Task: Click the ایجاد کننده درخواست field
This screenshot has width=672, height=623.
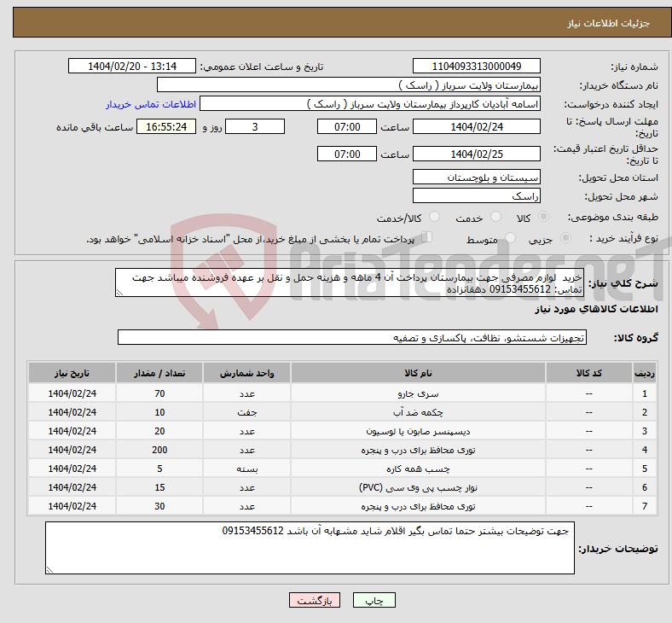Action: point(370,104)
